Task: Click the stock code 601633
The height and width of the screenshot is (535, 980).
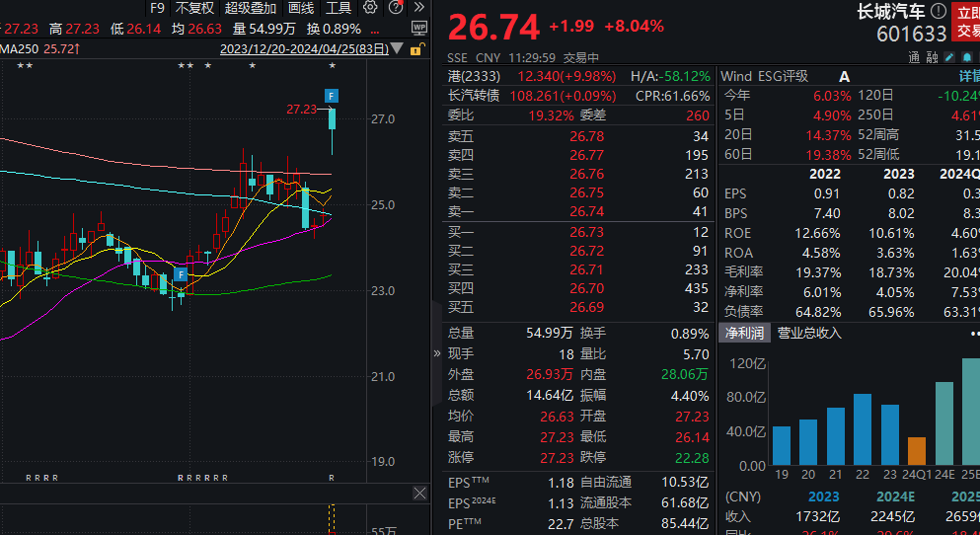Action: coord(911,34)
